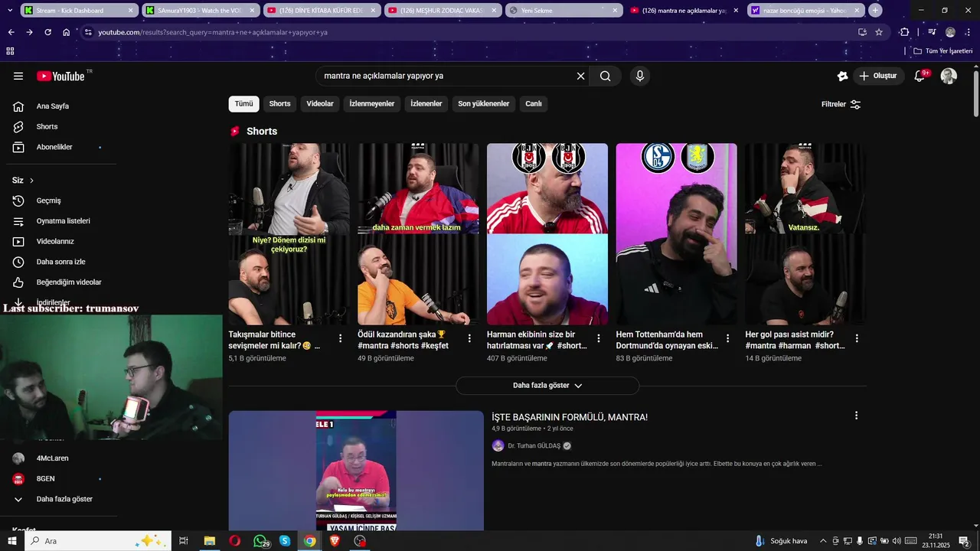Screen dimensions: 980x551
Task: Open options menu for 'Harman ekibinin' Short
Action: click(599, 338)
